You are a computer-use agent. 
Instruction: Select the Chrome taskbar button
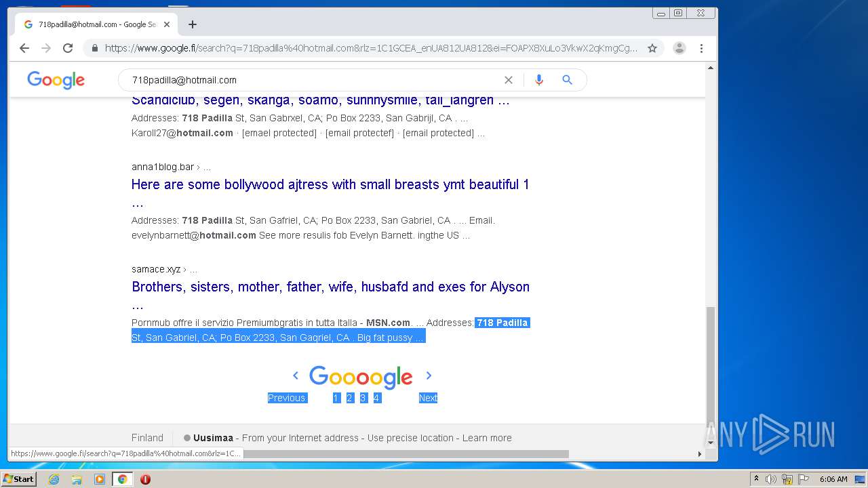pyautogui.click(x=123, y=479)
